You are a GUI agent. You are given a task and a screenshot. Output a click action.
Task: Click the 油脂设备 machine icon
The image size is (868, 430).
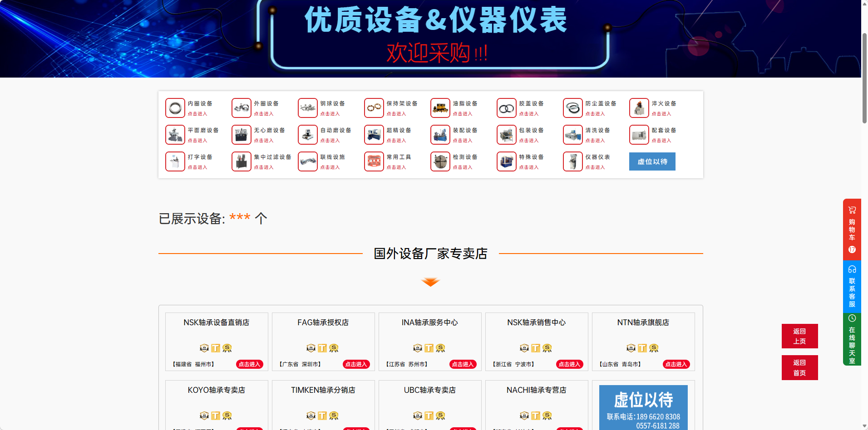point(440,108)
